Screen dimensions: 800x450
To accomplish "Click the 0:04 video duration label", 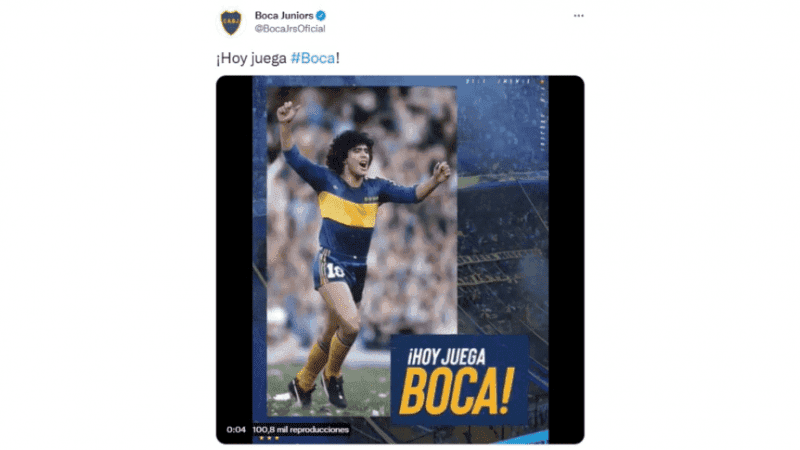I will pyautogui.click(x=236, y=430).
